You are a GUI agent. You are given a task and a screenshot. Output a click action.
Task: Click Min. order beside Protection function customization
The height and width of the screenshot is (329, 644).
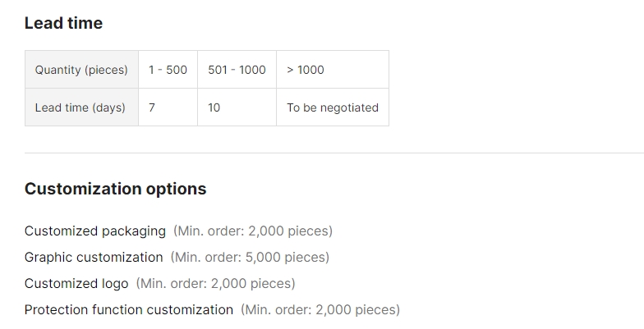[x=320, y=310]
